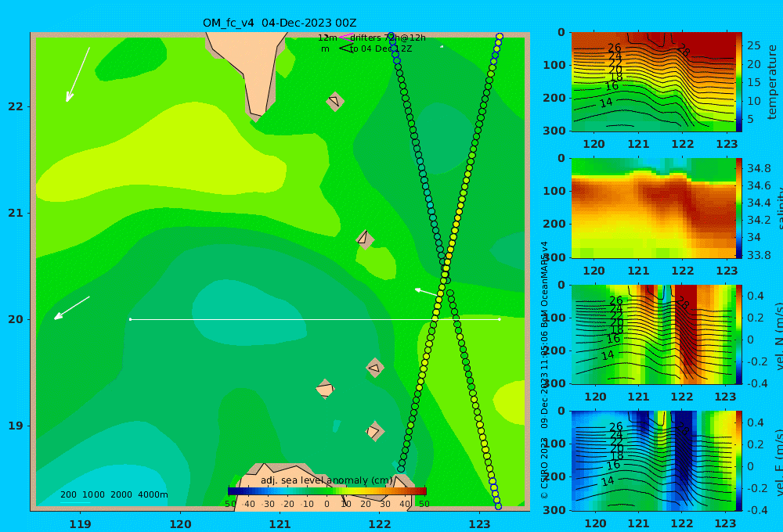
Task: Click the longitude label 121 on the map axis
Action: click(280, 524)
